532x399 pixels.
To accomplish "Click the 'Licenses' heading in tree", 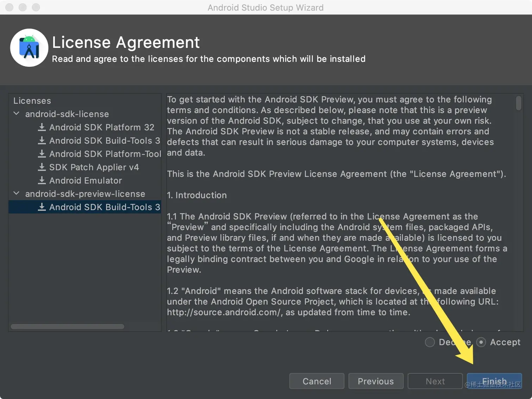I will 32,101.
